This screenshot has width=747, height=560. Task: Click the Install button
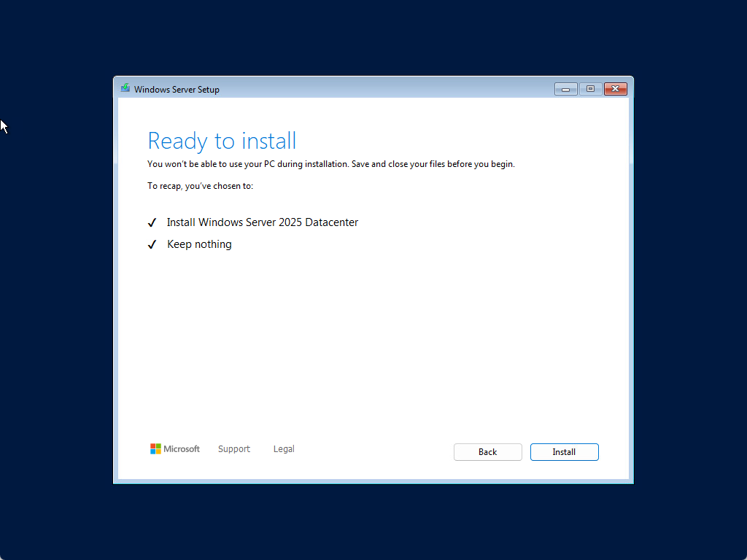click(x=564, y=452)
